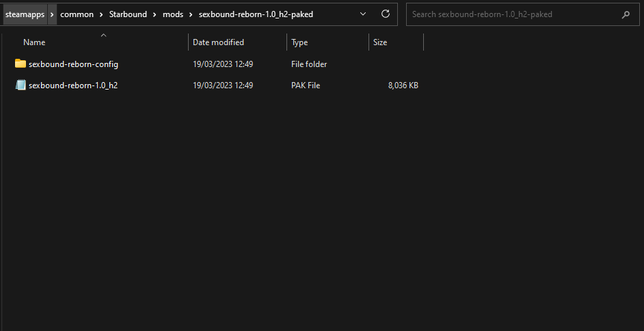Screen dimensions: 644x331
Task: Expand the chevron after common
Action: tap(101, 14)
